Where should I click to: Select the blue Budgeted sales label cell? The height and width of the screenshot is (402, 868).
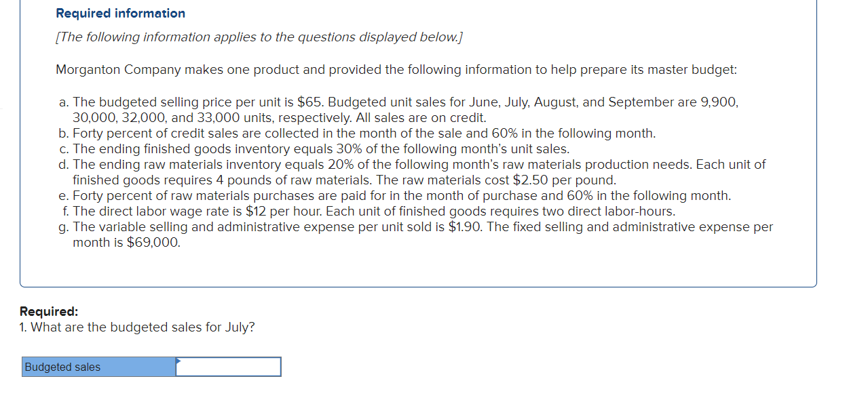pyautogui.click(x=98, y=367)
